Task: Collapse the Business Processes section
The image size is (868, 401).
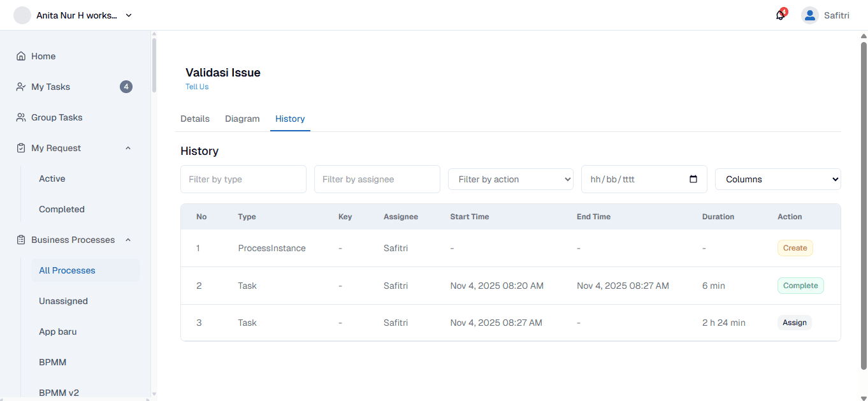Action: click(128, 240)
